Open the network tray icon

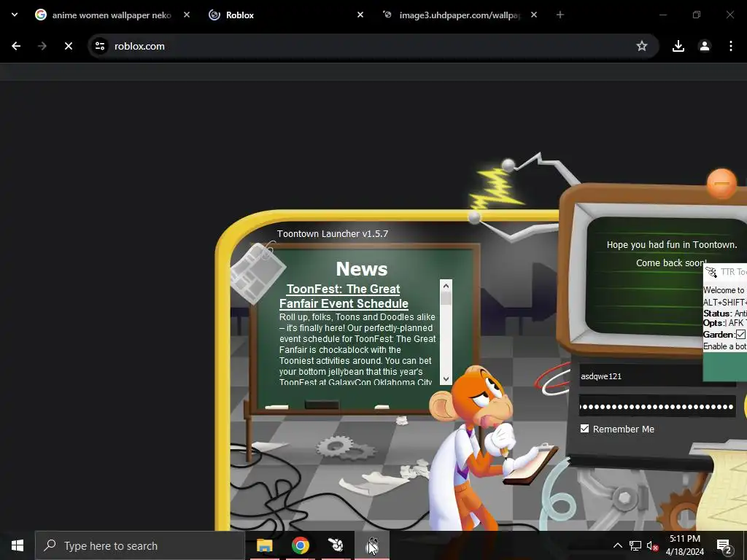635,545
